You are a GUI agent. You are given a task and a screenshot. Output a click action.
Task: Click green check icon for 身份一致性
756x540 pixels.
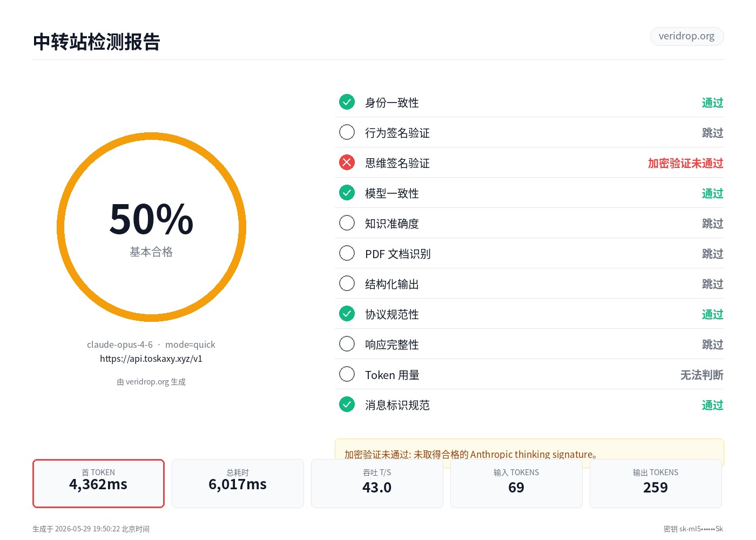347,102
